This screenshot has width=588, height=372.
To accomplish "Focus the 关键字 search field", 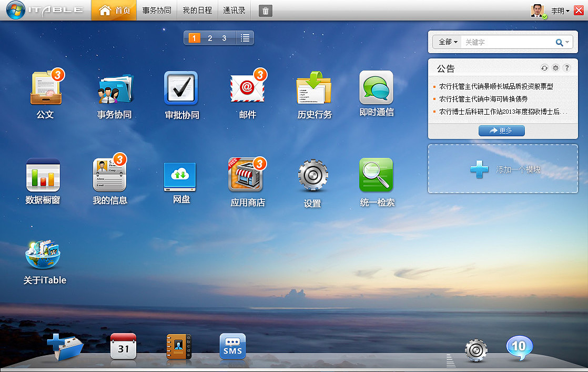I will [x=508, y=42].
